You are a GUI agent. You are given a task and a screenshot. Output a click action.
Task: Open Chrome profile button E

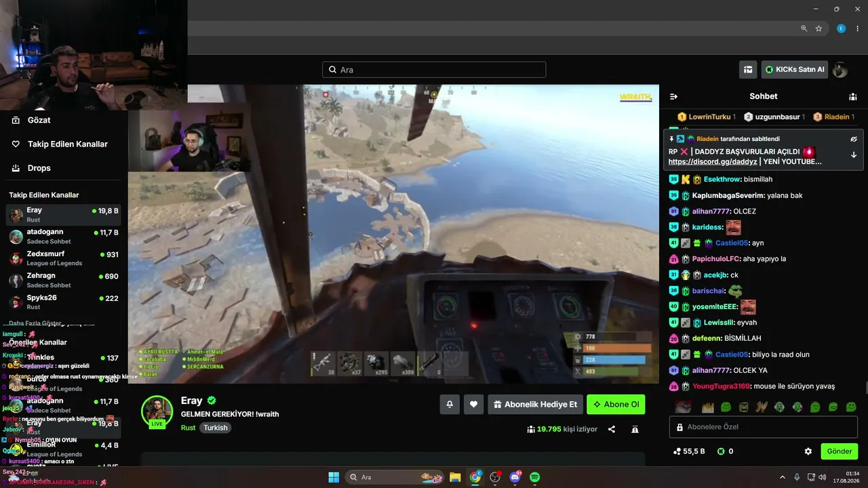(x=841, y=28)
